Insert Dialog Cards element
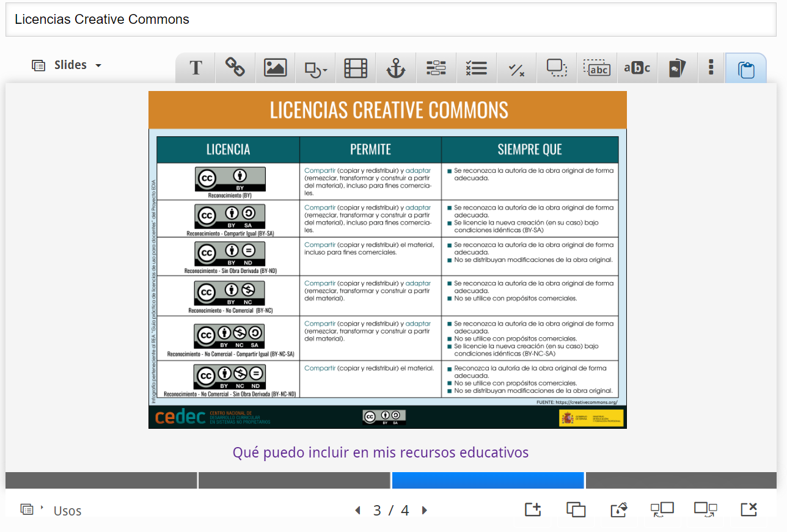Image resolution: width=787 pixels, height=532 pixels. (677, 68)
